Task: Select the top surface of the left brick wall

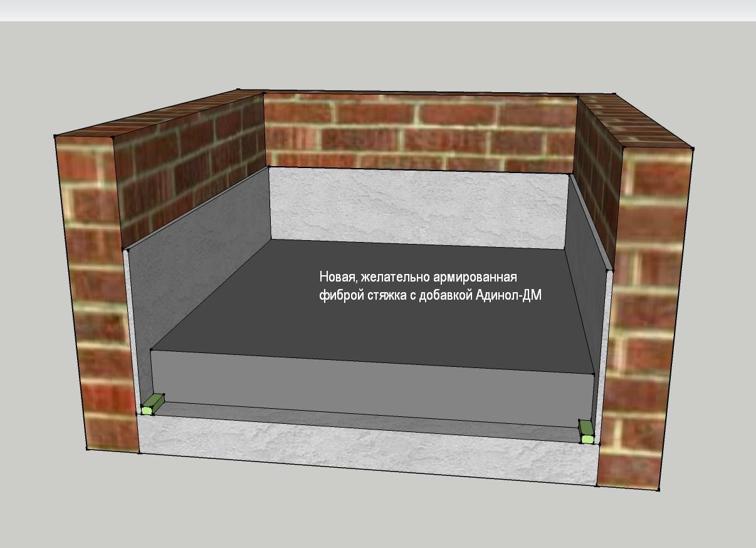Action: pos(157,113)
